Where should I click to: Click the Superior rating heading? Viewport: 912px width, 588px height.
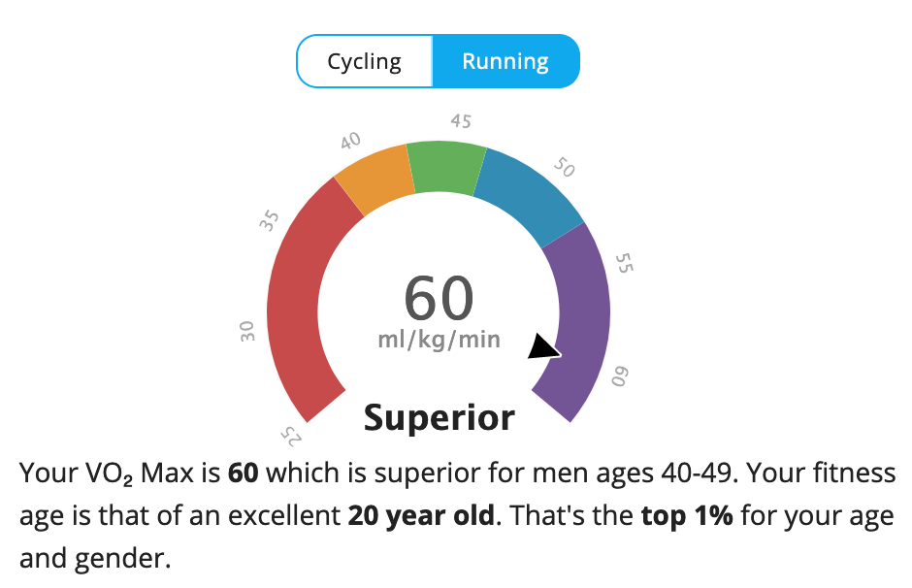(440, 418)
